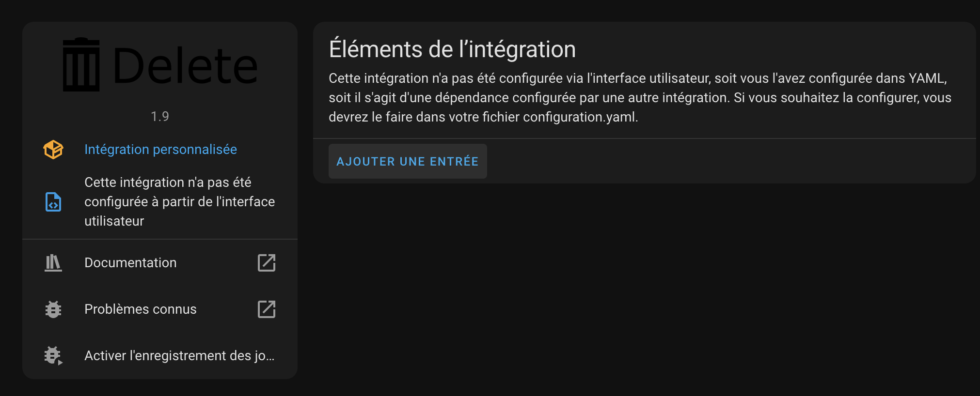Open Problèmes connus external link arrow icon
Viewport: 980px width, 396px height.
(267, 309)
